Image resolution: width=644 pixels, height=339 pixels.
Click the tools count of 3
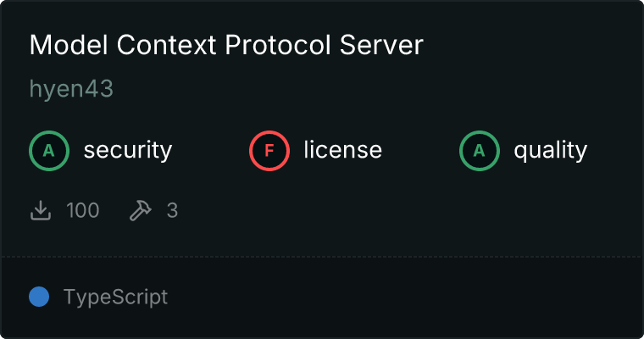(172, 210)
